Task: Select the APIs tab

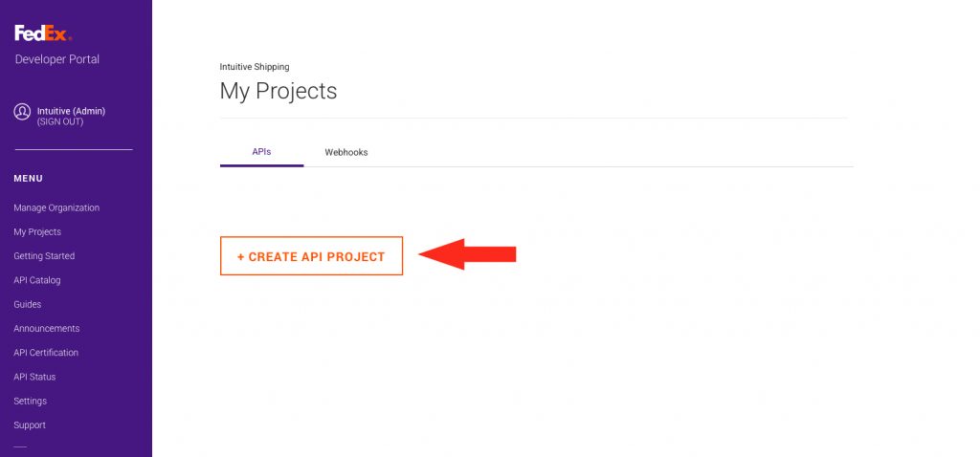Action: click(x=261, y=152)
